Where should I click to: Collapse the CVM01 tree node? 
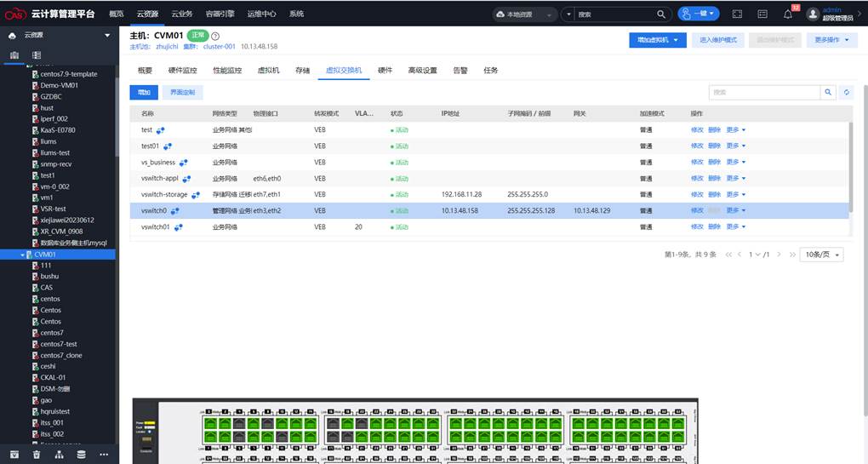(x=23, y=255)
